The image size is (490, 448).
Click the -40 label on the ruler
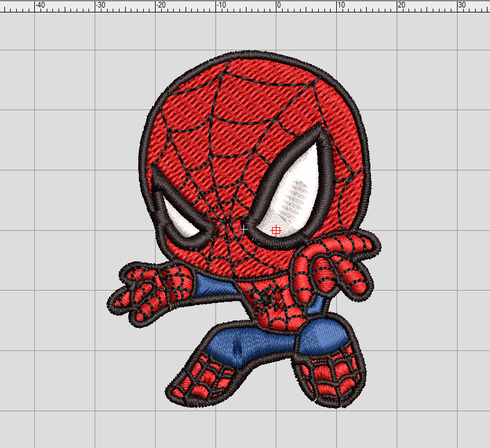pos(40,5)
